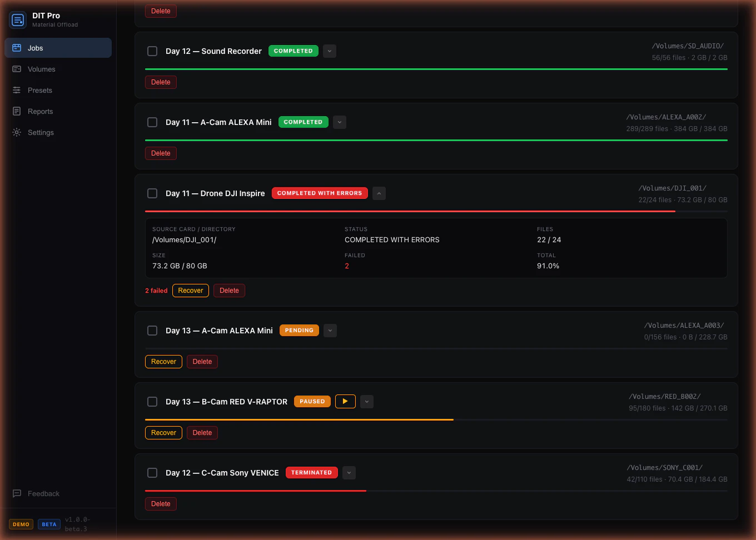Expand the C-Cam Sony VENICE details

point(349,473)
